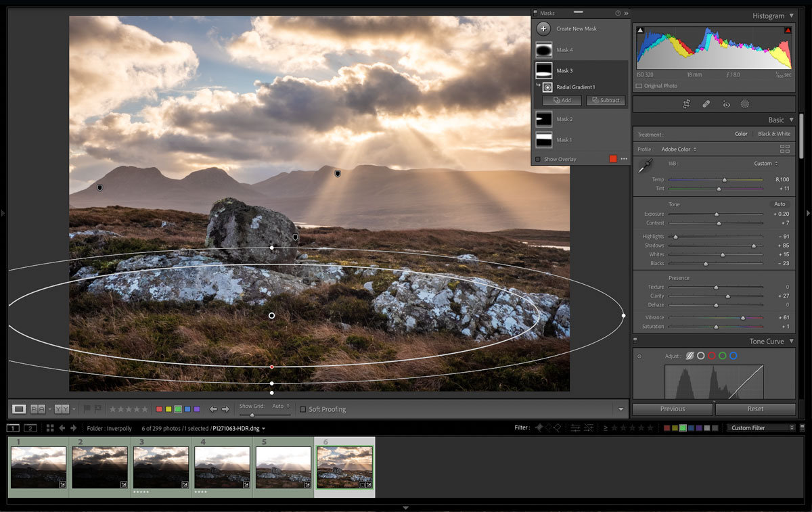Screen dimensions: 812x512
Task: Select Mask 2 in the Masks panel
Action: pos(564,119)
